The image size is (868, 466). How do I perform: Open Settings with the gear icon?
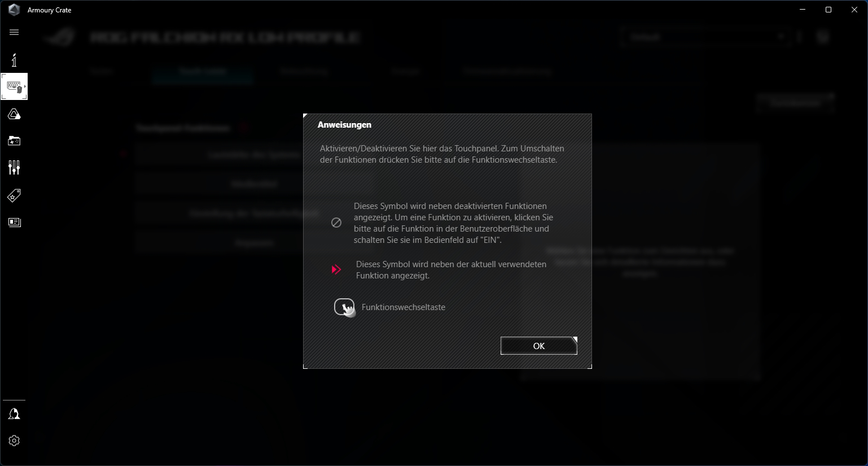pyautogui.click(x=14, y=441)
